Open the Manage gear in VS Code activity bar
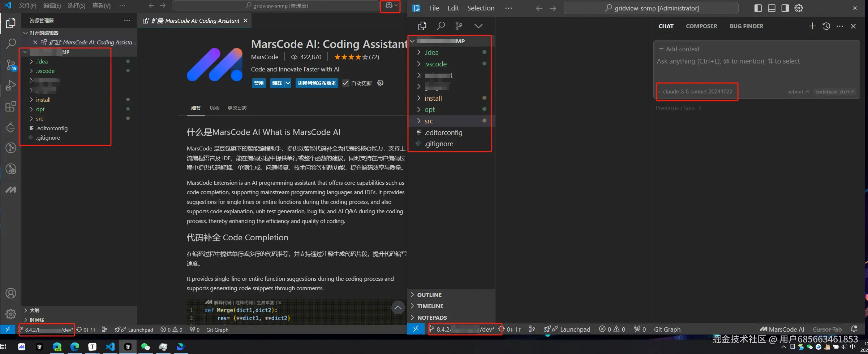The image size is (868, 354). pos(11,314)
